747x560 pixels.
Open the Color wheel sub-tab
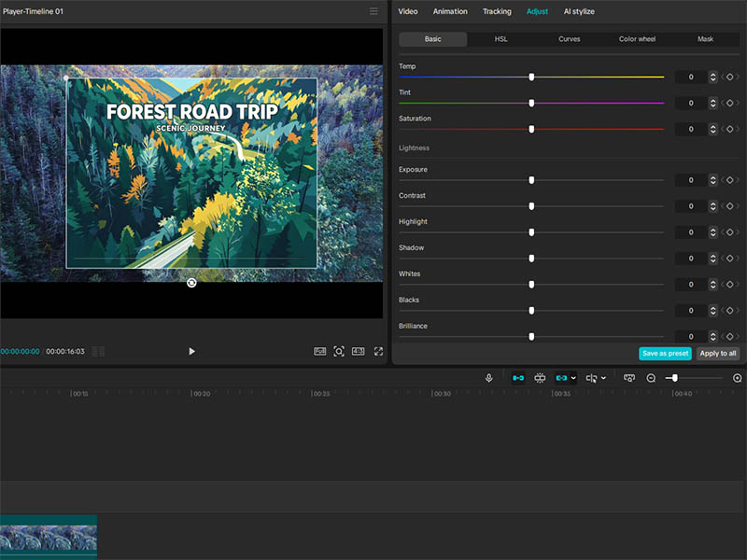637,39
